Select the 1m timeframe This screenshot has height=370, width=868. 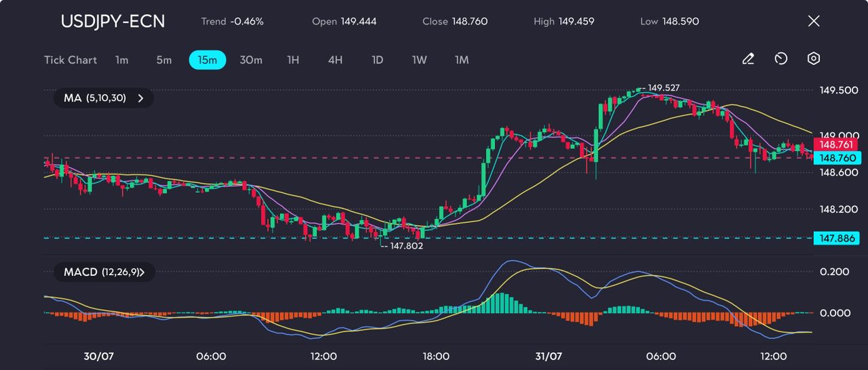(x=121, y=60)
